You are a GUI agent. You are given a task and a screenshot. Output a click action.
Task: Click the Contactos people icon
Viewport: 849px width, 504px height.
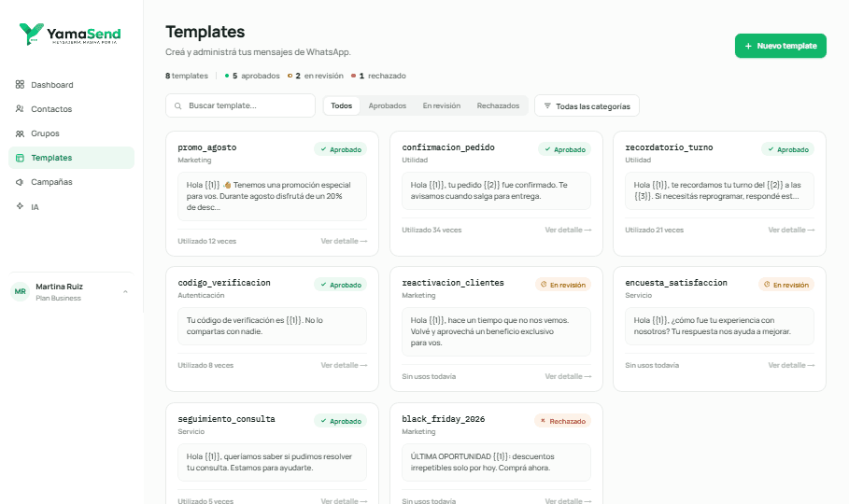click(20, 109)
